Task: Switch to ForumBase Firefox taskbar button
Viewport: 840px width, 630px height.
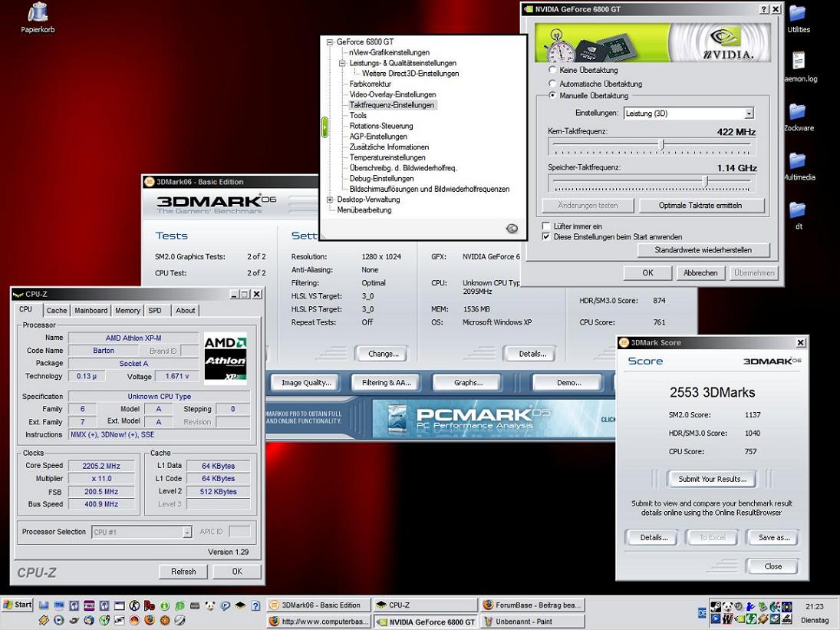Action: click(x=532, y=605)
